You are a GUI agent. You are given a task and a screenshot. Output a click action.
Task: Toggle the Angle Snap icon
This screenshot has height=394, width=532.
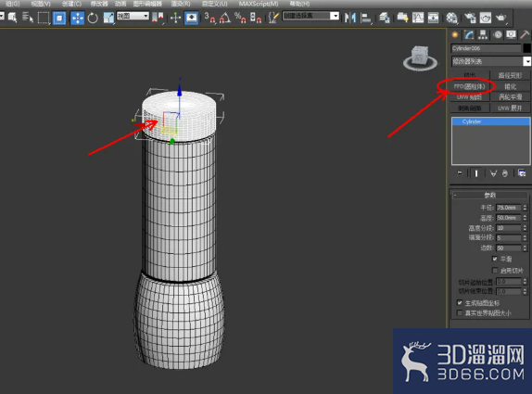(x=225, y=18)
